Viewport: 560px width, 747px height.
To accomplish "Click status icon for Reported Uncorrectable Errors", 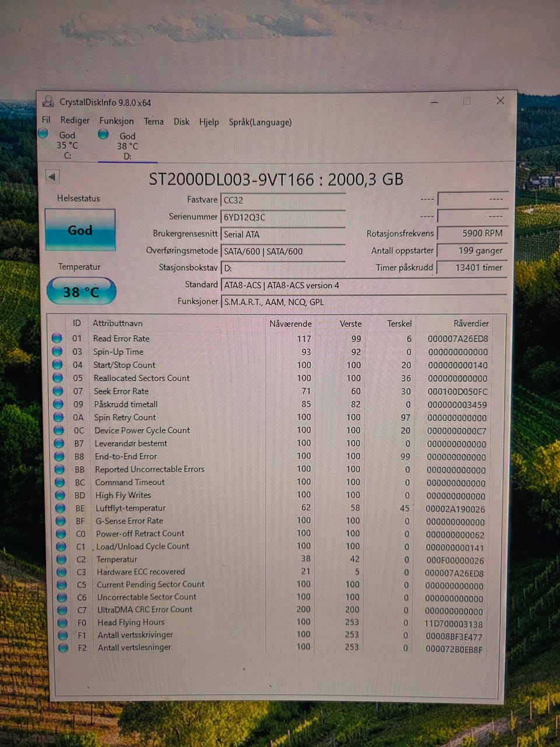I will [x=60, y=469].
